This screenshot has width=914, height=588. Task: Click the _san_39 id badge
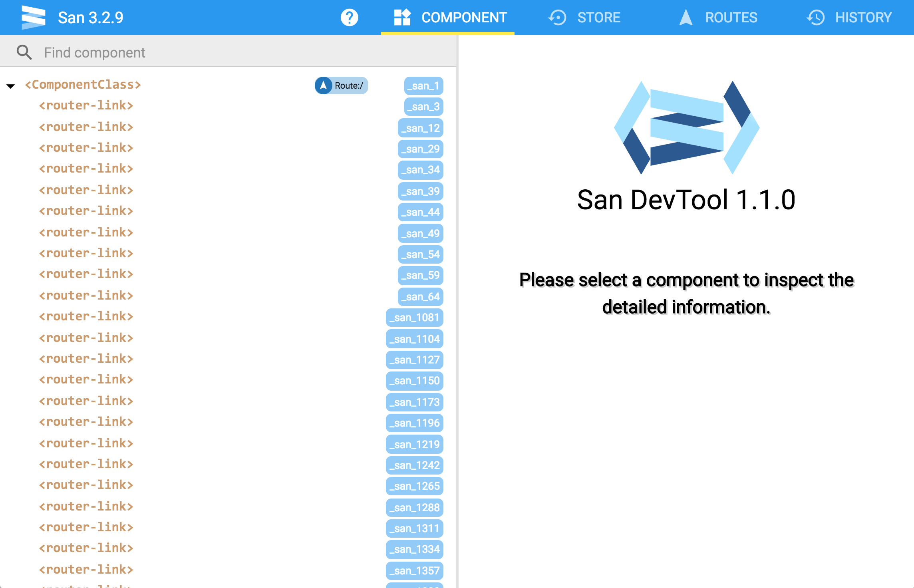pyautogui.click(x=421, y=191)
